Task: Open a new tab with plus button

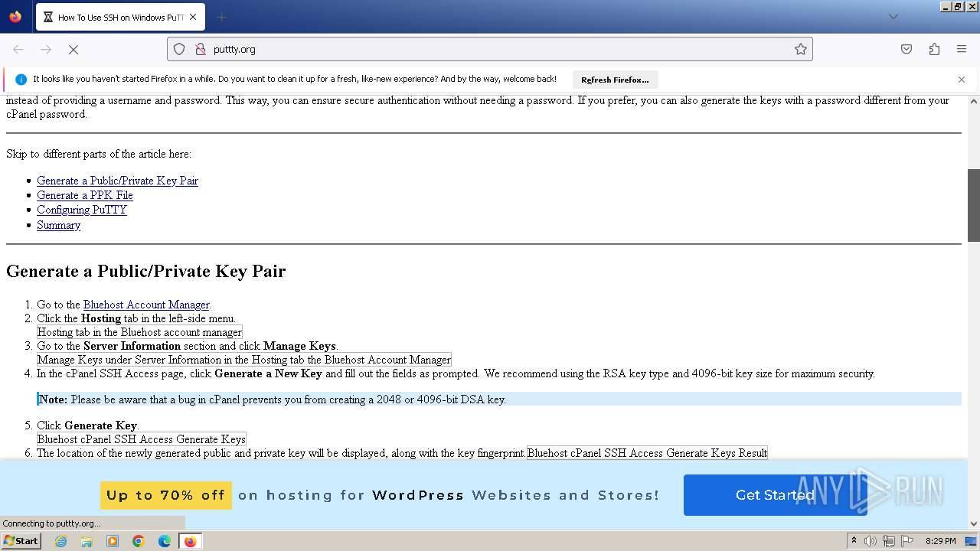Action: [221, 17]
